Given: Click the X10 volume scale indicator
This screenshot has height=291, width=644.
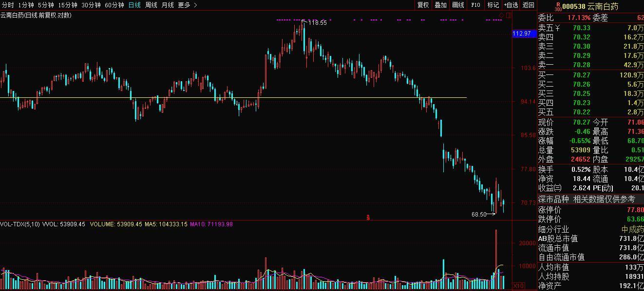Looking at the screenshot, I should (519, 286).
